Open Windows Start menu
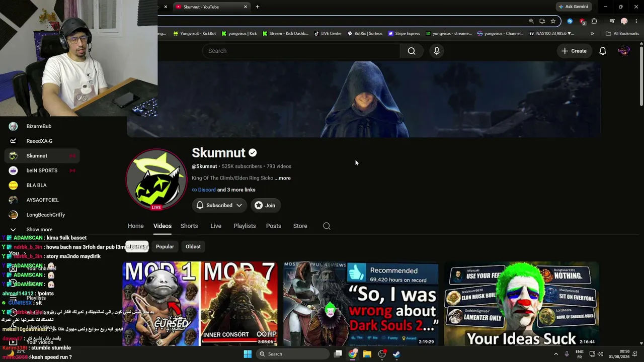The width and height of the screenshot is (644, 362). pos(248,354)
